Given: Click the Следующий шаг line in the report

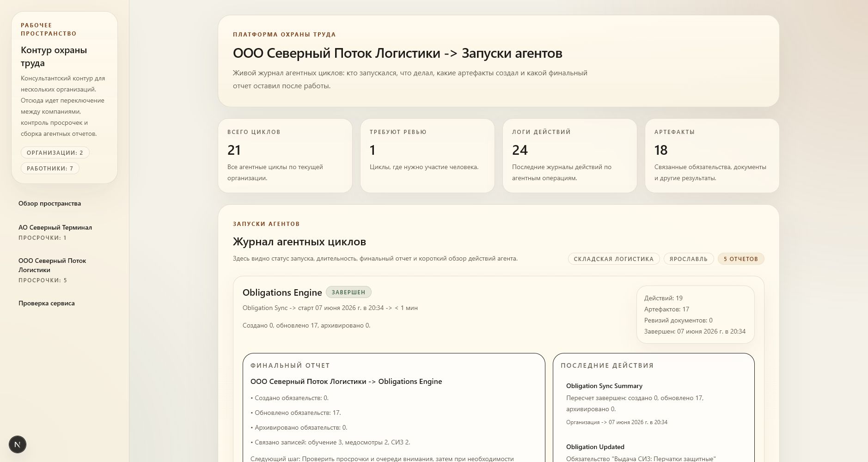Looking at the screenshot, I should [x=382, y=458].
